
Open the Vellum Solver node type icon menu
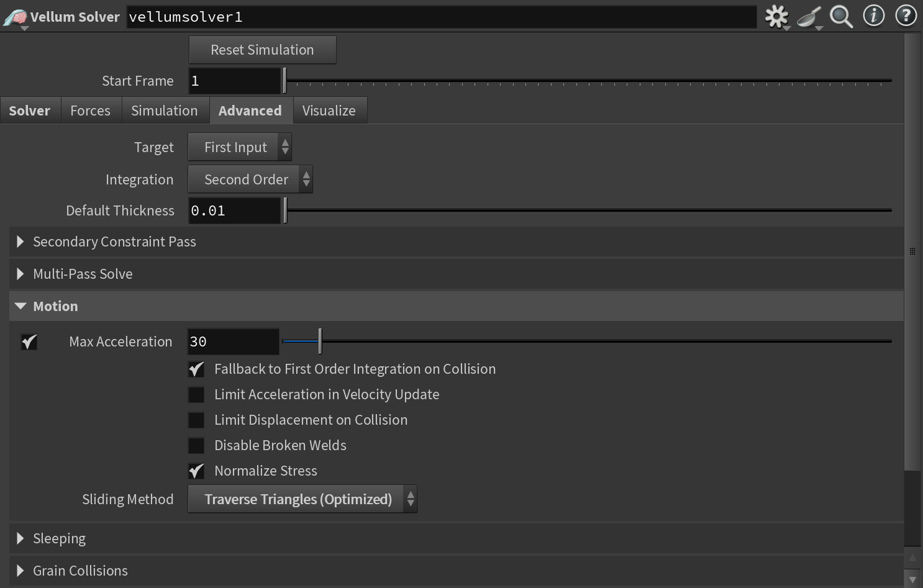(15, 17)
